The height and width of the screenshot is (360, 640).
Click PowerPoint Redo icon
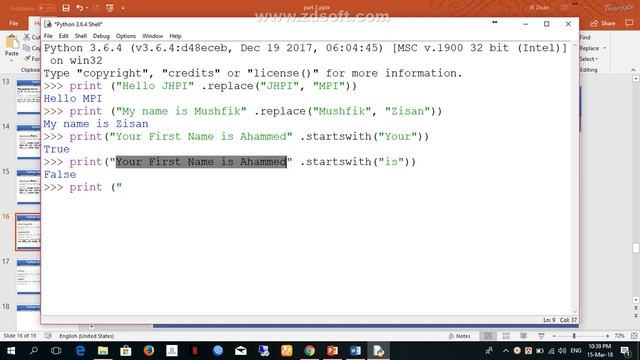pyautogui.click(x=96, y=8)
